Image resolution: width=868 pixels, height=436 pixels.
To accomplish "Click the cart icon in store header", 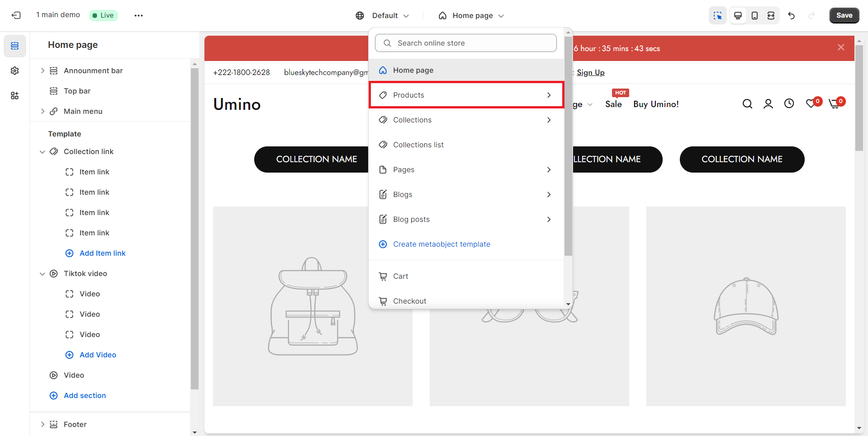I will (x=835, y=104).
